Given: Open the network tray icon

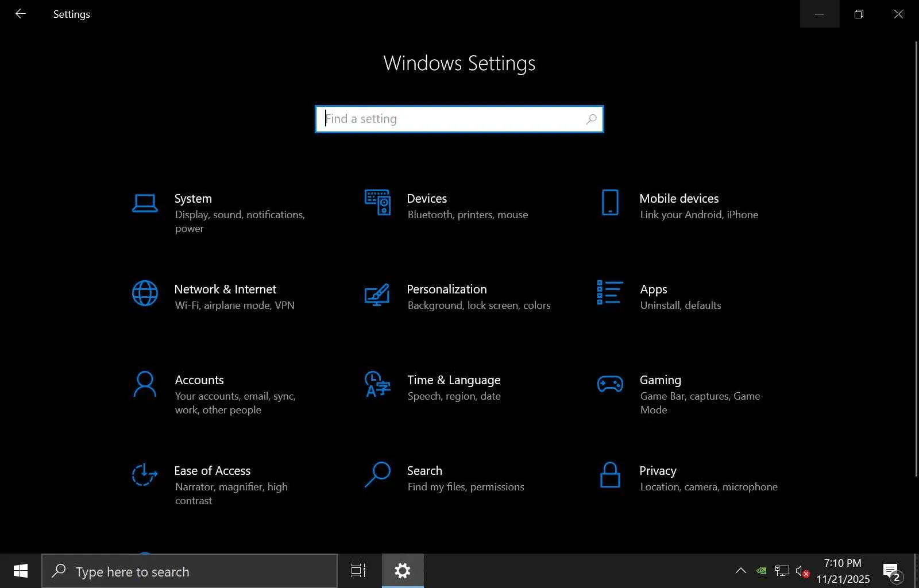Looking at the screenshot, I should pos(782,571).
